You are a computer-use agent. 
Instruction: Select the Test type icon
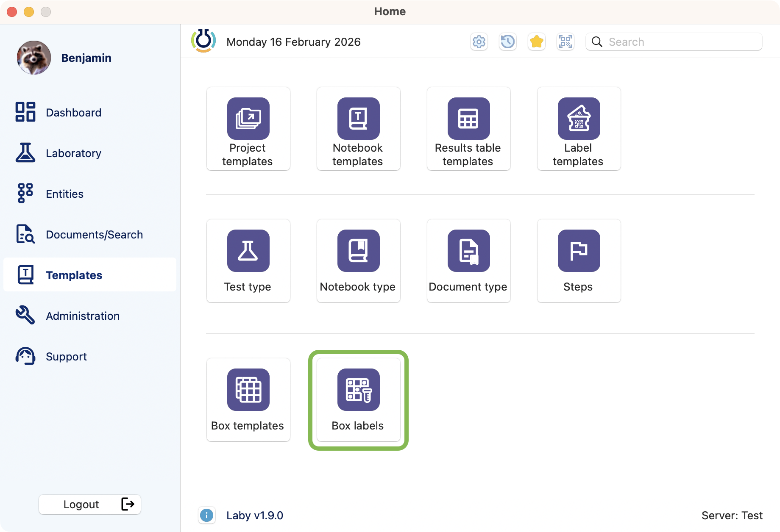pos(248,251)
